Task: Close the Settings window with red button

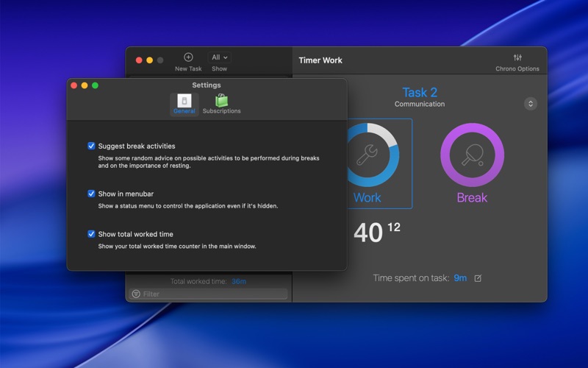Action: [74, 85]
